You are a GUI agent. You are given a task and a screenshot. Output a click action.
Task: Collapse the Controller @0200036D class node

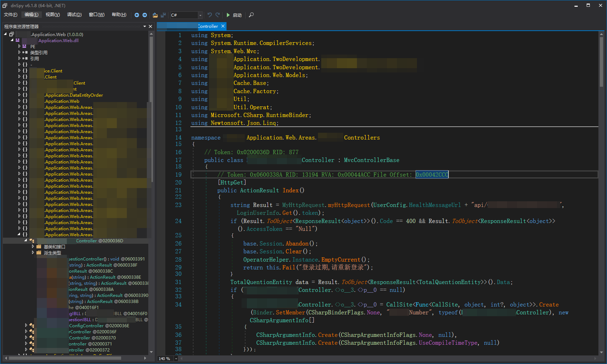25,241
